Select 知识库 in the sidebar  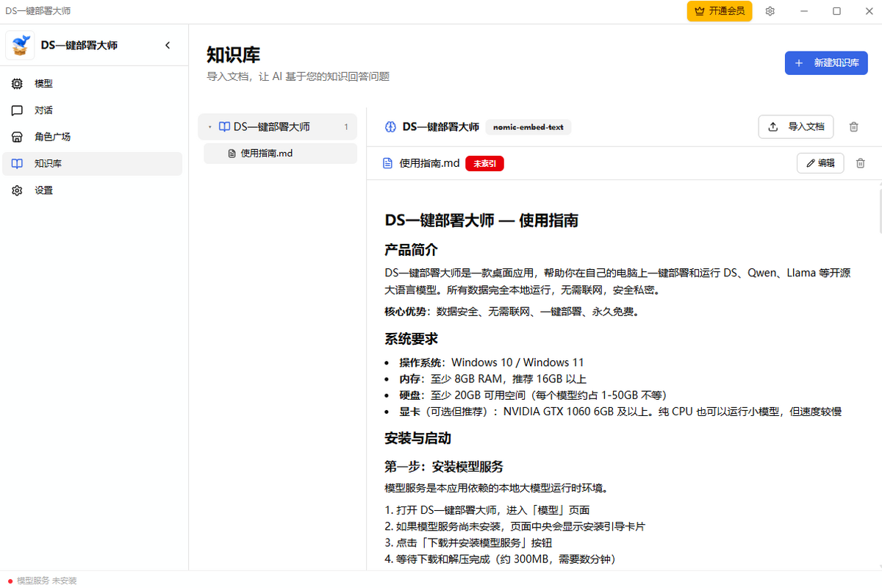pyautogui.click(x=92, y=164)
